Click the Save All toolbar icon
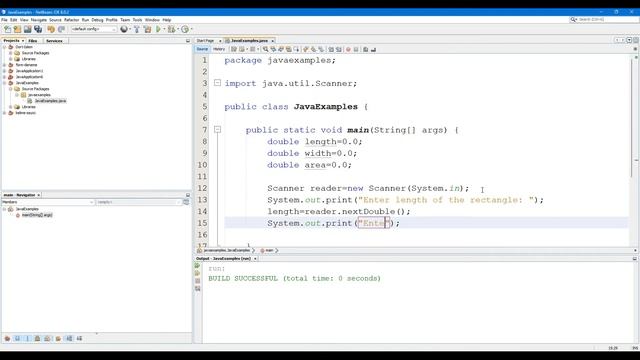The width and height of the screenshot is (640, 360). point(38,29)
